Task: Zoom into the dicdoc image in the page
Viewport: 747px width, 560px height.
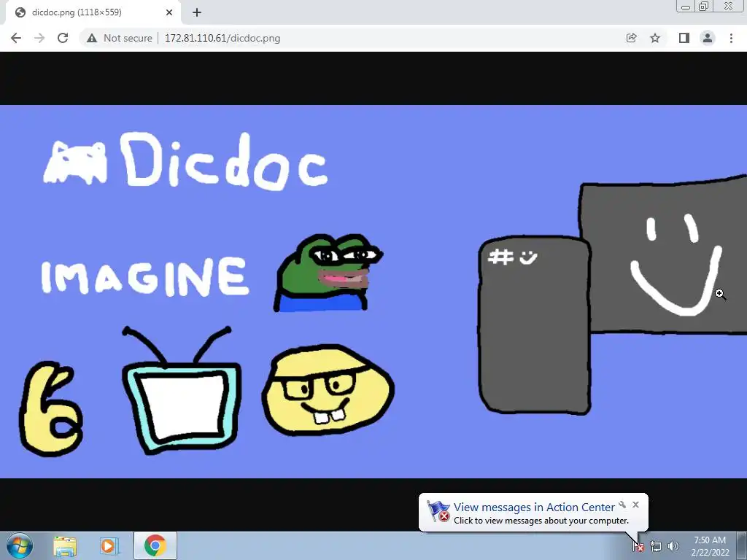Action: coord(373,292)
